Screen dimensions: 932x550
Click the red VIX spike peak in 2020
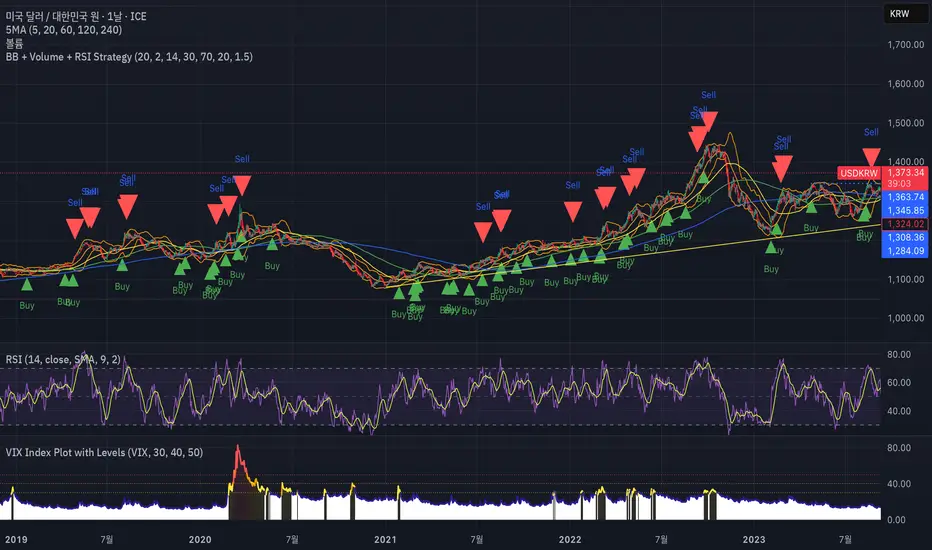point(238,447)
